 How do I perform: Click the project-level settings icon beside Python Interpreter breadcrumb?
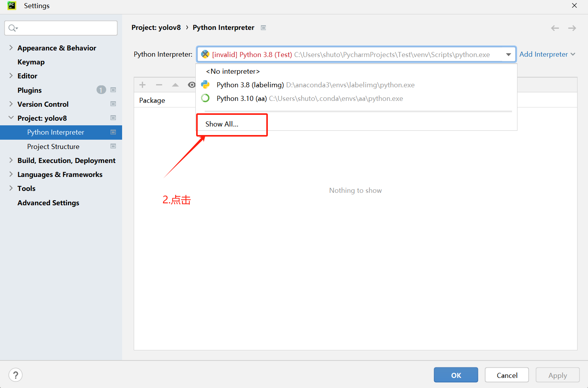[264, 28]
